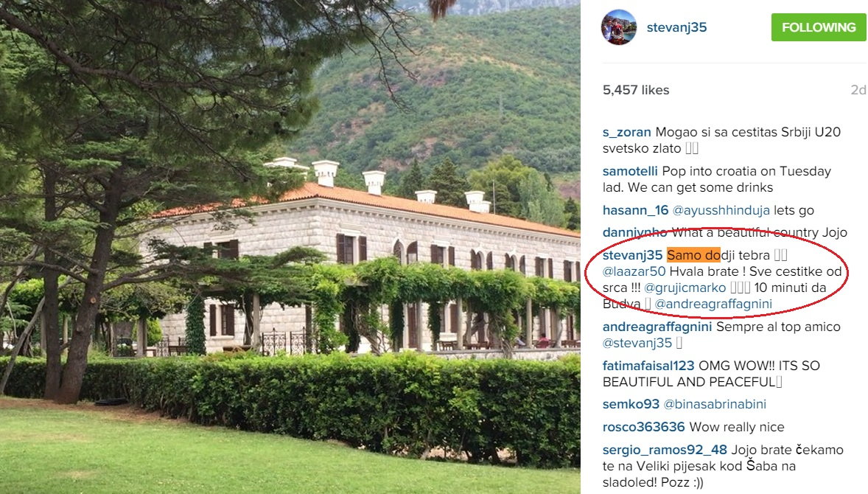
Task: Open andreagraffagnini commenter username
Action: tap(657, 327)
